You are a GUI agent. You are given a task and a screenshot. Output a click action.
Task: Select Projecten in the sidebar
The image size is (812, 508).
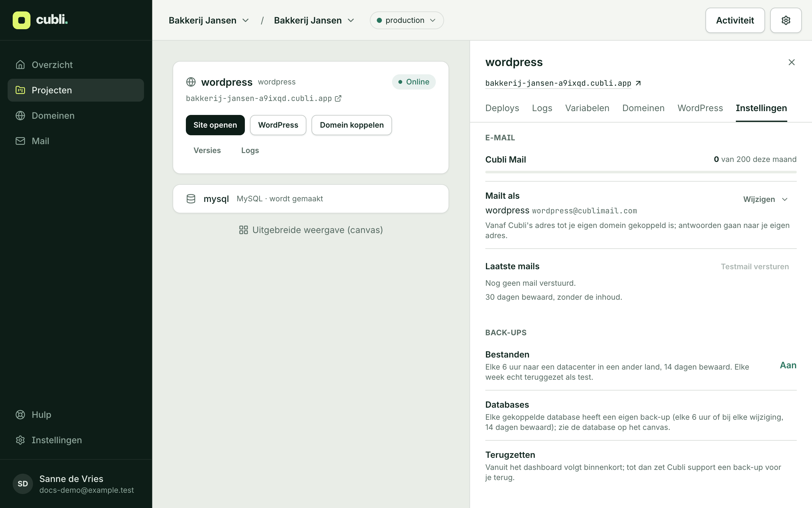[76, 90]
